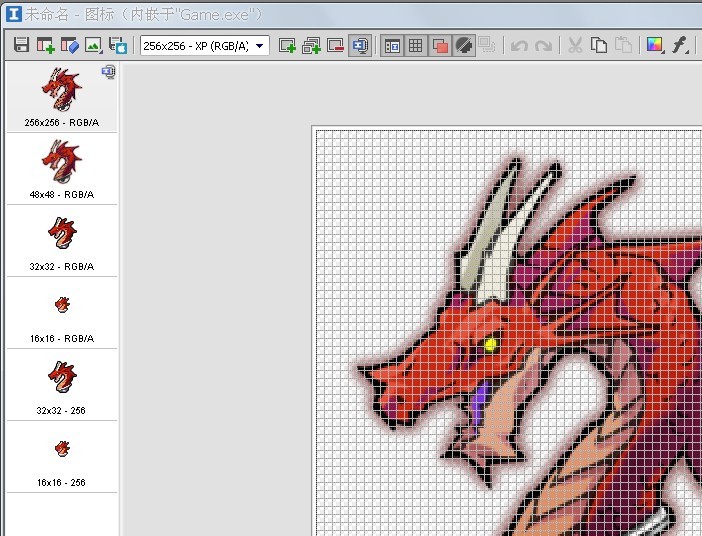Viewport: 702px width, 536px height.
Task: Open the 256x256 - XP (RGB/A) format dropdown
Action: pos(205,46)
